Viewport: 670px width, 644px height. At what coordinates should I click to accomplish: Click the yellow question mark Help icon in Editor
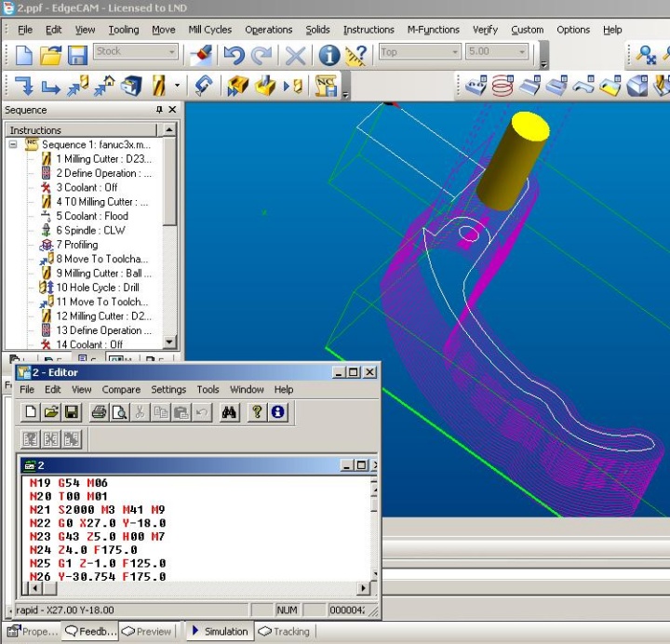257,412
